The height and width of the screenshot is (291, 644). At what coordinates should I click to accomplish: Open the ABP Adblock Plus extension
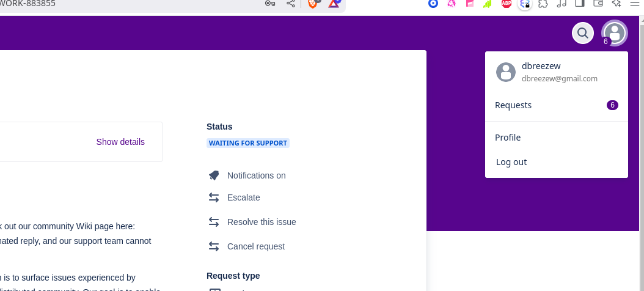[x=507, y=4]
